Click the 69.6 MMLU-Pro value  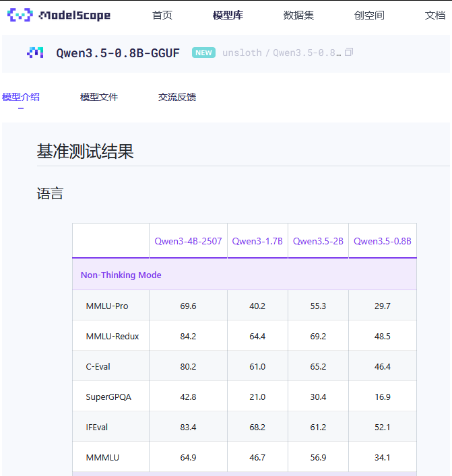188,306
